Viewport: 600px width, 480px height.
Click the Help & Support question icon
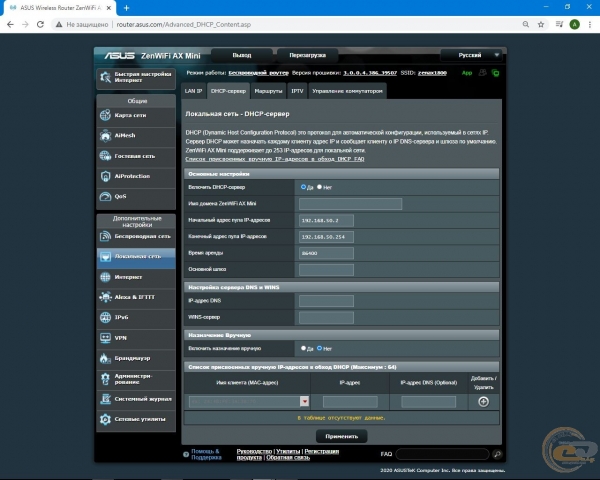[x=186, y=454]
